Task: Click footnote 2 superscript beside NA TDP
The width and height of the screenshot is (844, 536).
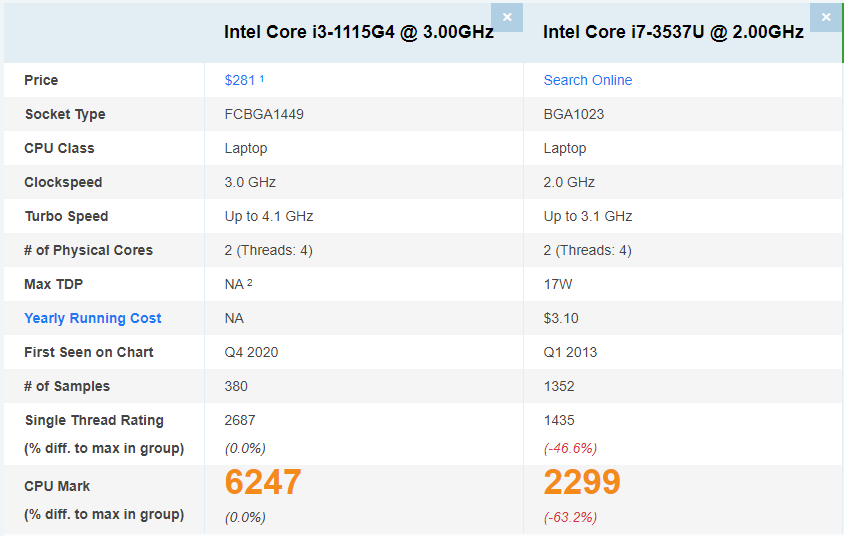Action: click(x=250, y=283)
